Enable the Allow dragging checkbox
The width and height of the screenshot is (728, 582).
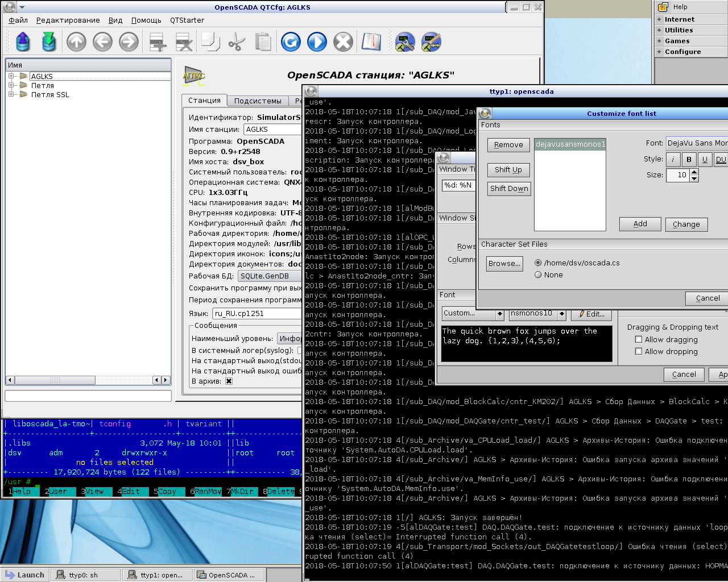point(639,339)
